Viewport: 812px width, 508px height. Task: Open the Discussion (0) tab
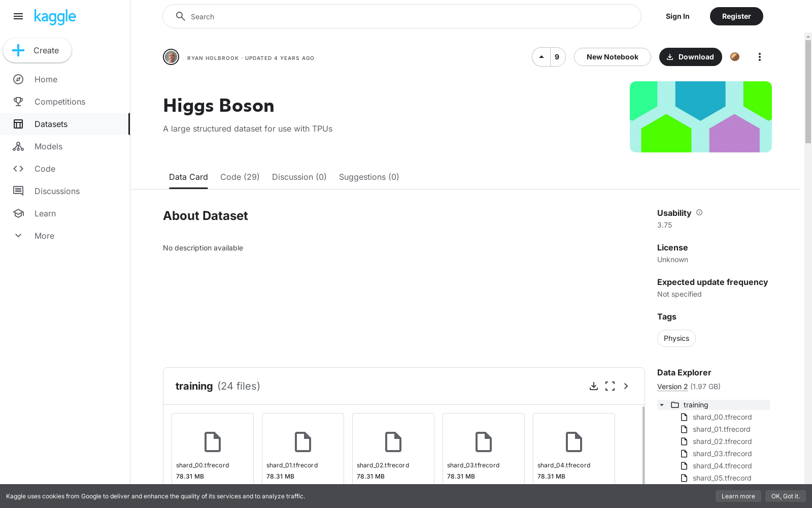pos(299,177)
